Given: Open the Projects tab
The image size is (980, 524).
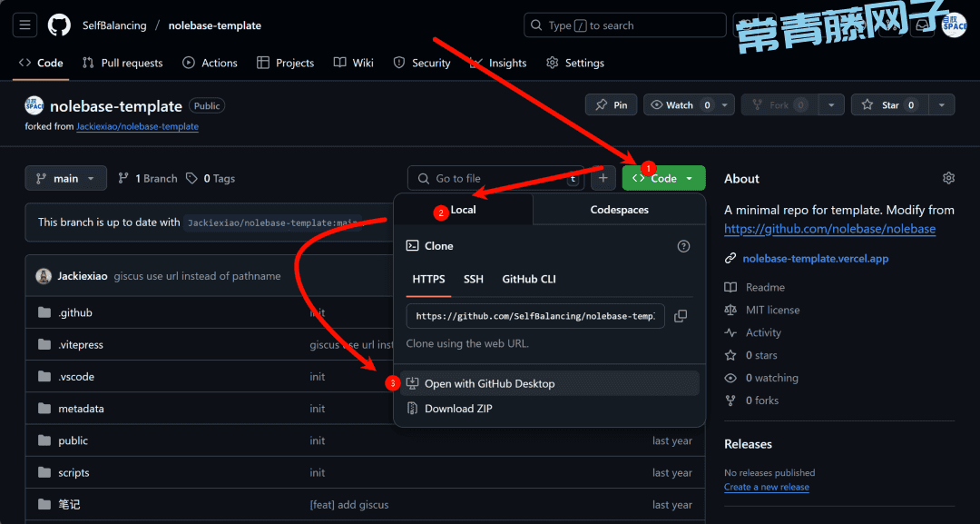Looking at the screenshot, I should pyautogui.click(x=286, y=63).
